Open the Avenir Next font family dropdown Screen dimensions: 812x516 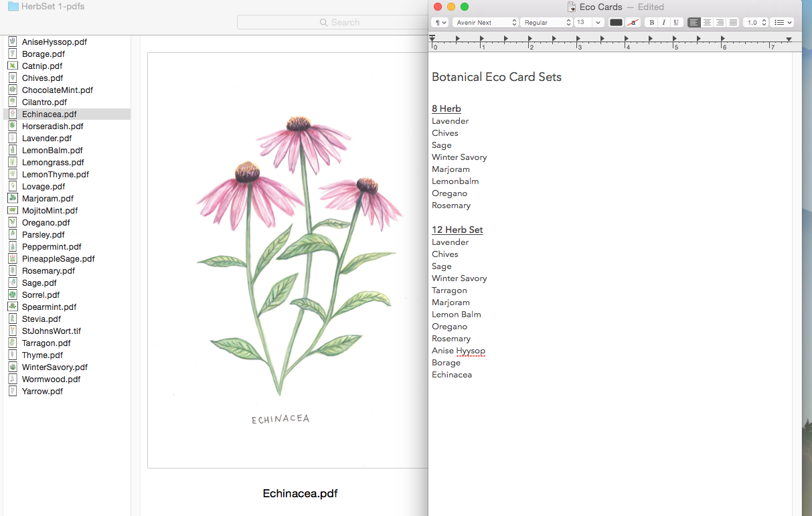[485, 23]
